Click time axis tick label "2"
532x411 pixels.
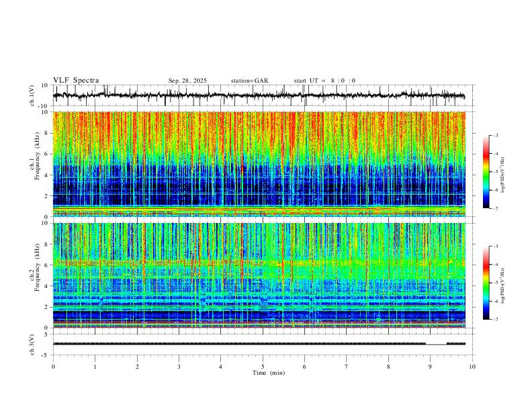[137, 367]
